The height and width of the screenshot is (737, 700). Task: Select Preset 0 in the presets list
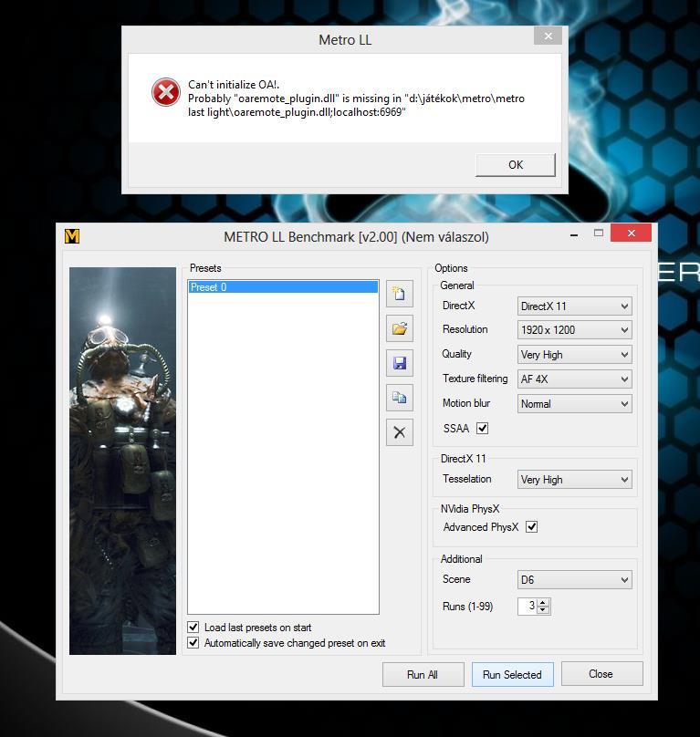coord(283,286)
